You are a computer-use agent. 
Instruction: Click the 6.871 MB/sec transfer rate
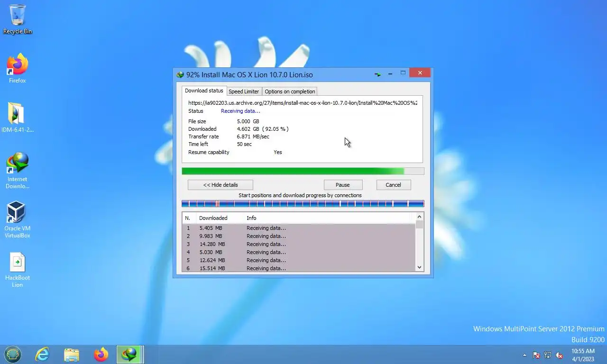[253, 136]
